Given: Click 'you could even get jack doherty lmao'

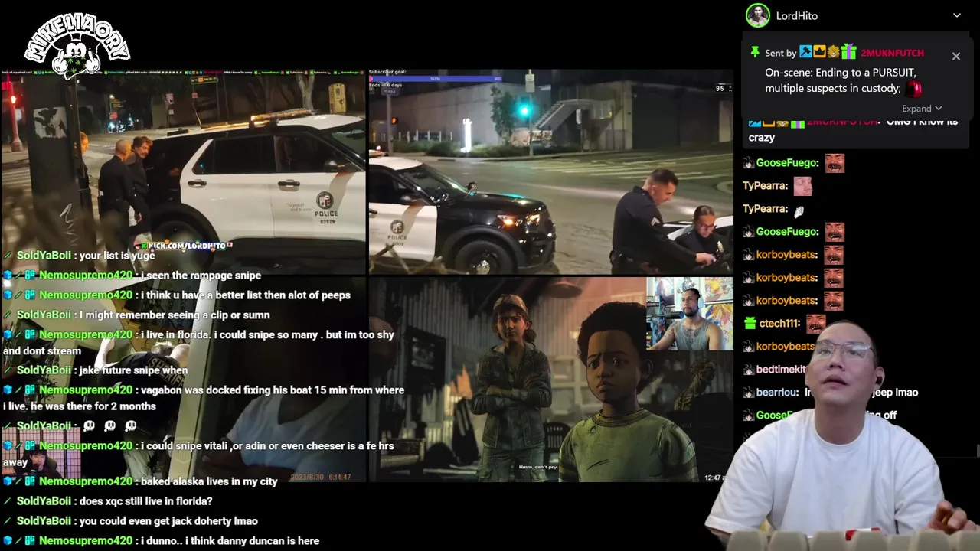Looking at the screenshot, I should tap(168, 521).
